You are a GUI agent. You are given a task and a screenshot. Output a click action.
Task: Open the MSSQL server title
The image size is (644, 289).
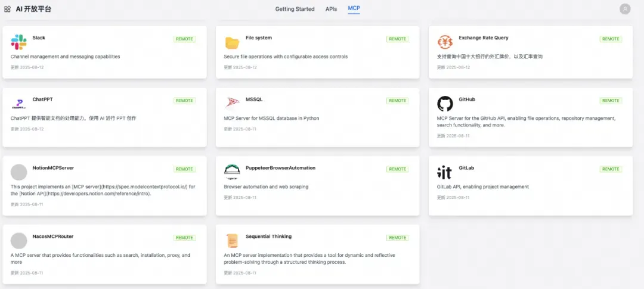(254, 100)
